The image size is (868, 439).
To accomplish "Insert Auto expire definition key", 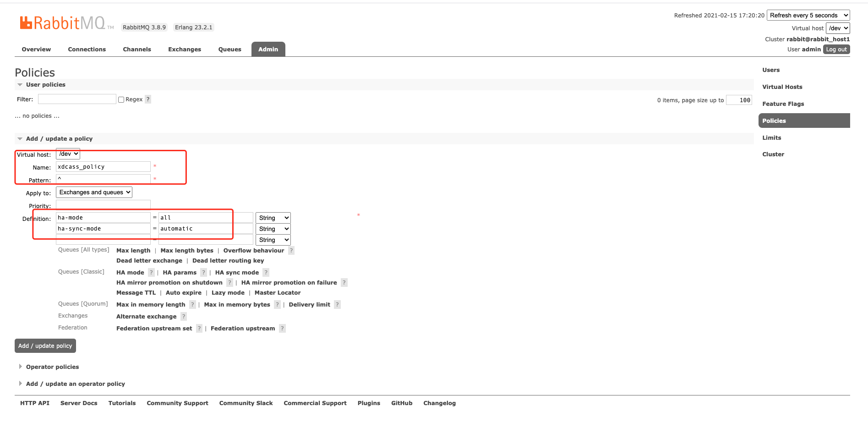I will pos(184,293).
